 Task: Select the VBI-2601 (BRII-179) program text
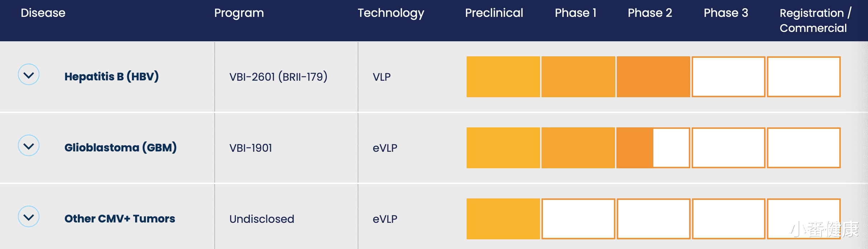pos(278,77)
